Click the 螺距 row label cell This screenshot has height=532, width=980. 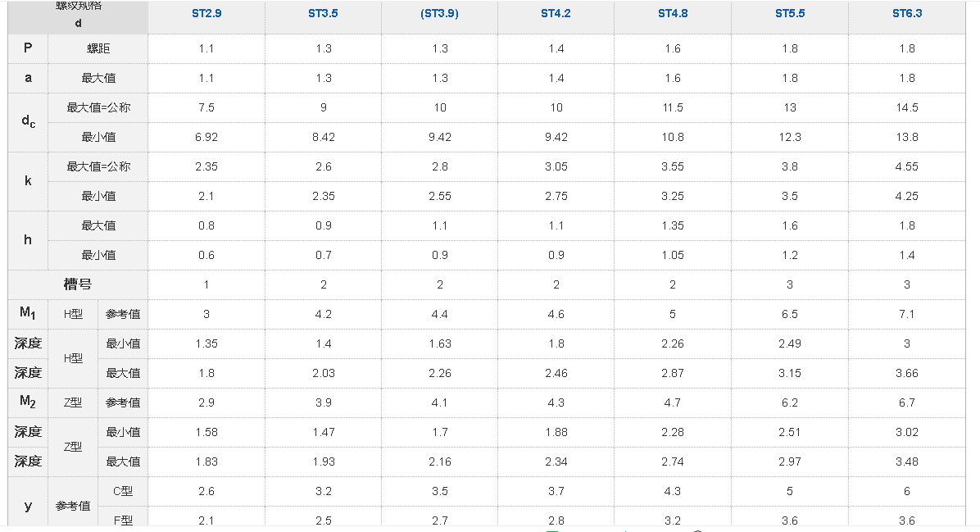point(98,49)
